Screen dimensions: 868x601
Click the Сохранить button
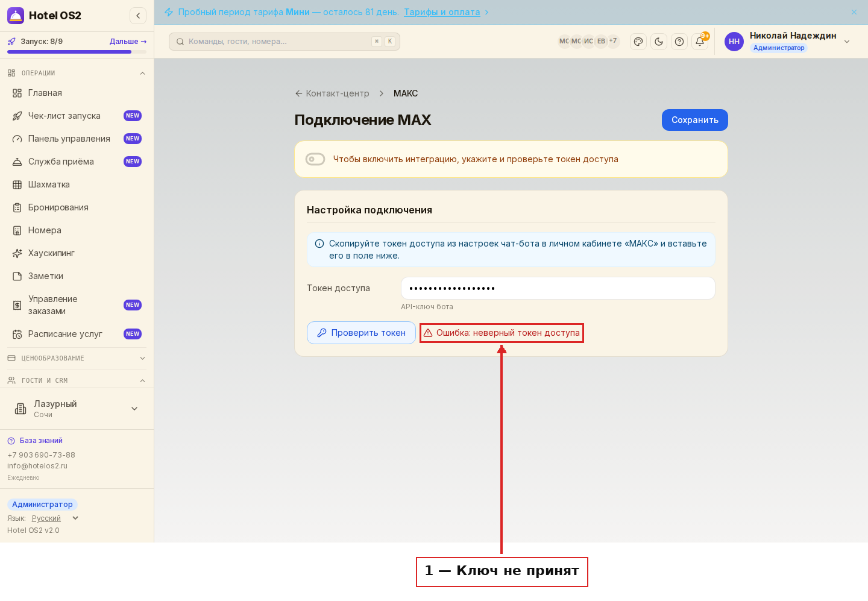click(695, 120)
